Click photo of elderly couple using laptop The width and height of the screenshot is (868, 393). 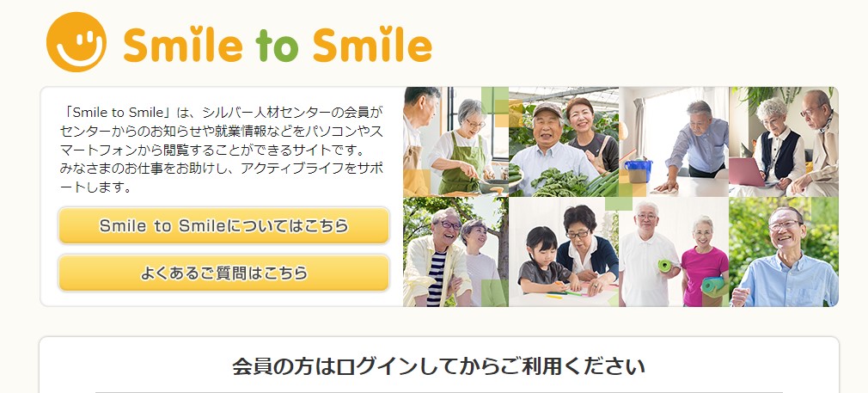click(x=783, y=141)
